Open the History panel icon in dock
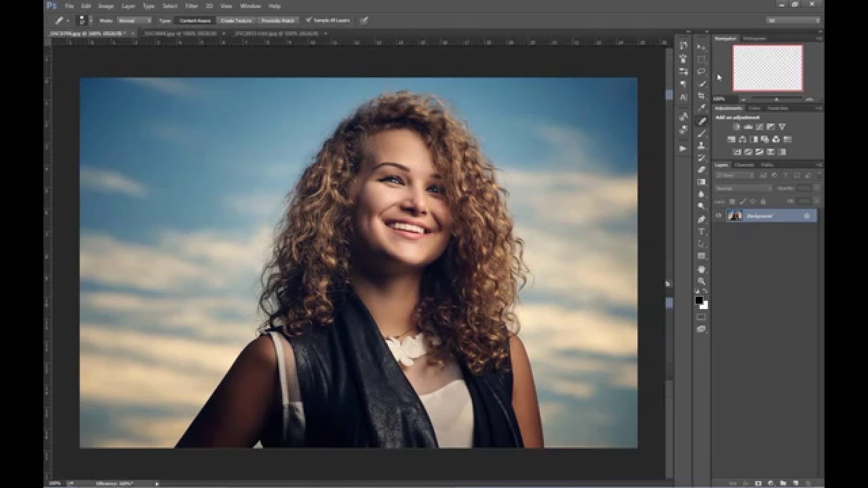The height and width of the screenshot is (488, 868). (684, 45)
